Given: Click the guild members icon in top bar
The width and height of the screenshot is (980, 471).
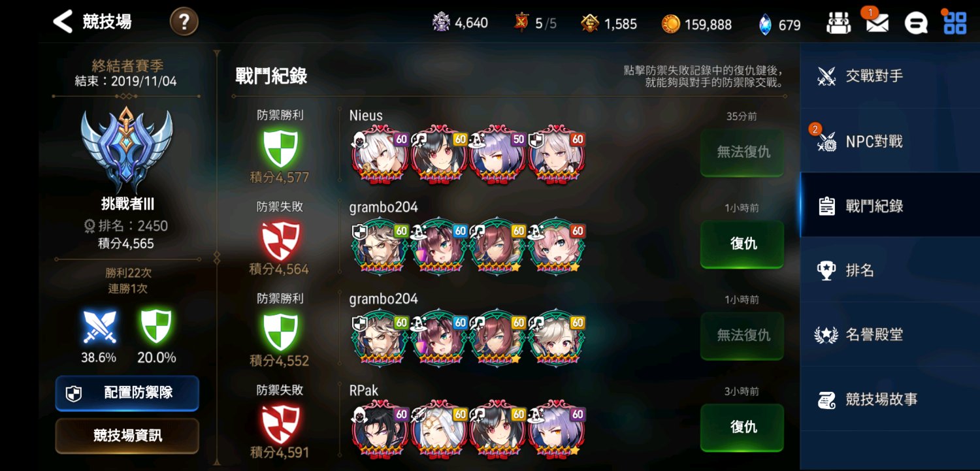Looking at the screenshot, I should (x=838, y=24).
